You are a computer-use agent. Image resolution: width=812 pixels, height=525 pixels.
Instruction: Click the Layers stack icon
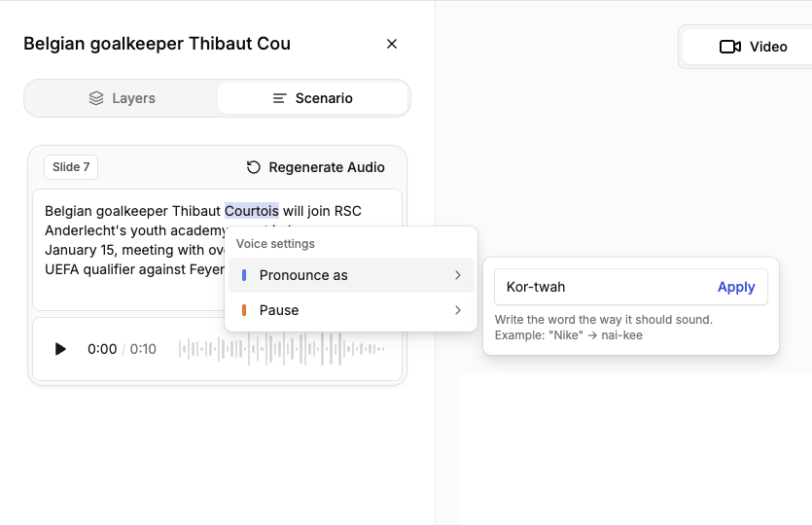point(96,98)
